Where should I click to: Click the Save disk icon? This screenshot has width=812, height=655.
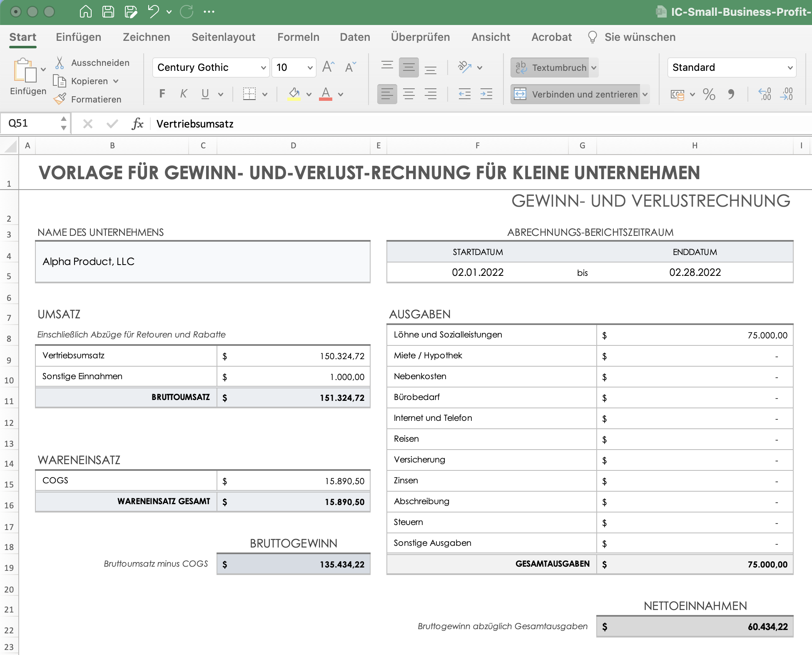pyautogui.click(x=108, y=12)
